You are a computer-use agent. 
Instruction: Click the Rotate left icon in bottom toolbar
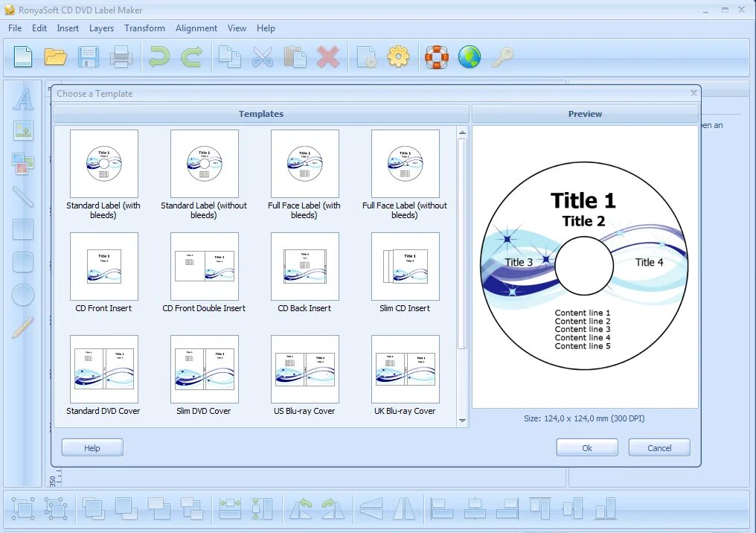(301, 509)
